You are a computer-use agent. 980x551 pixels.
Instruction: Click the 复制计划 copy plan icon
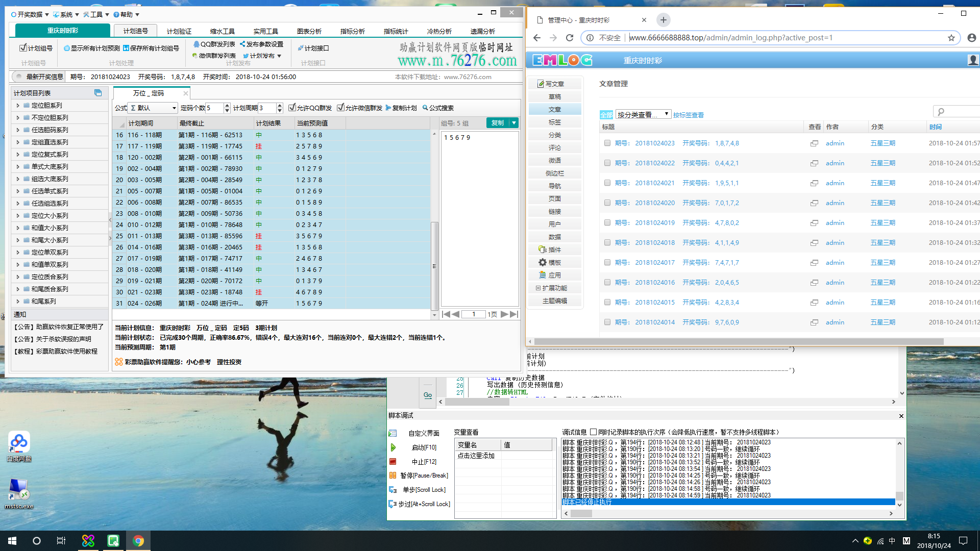coord(388,108)
